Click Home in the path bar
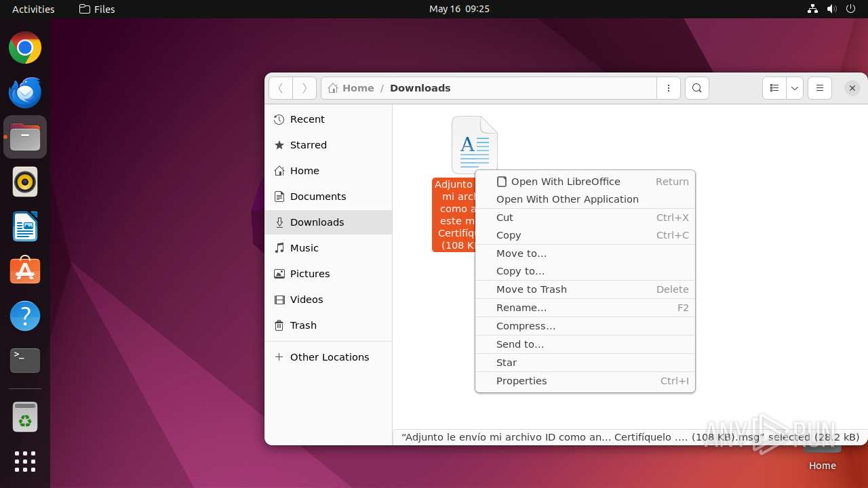Screen dimensions: 868x488 coord(351,88)
